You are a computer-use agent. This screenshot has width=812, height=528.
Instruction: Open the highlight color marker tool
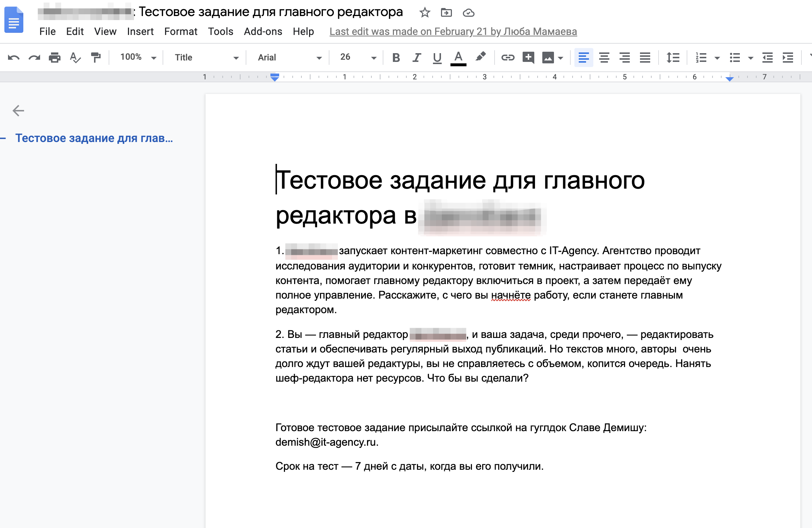pyautogui.click(x=481, y=57)
